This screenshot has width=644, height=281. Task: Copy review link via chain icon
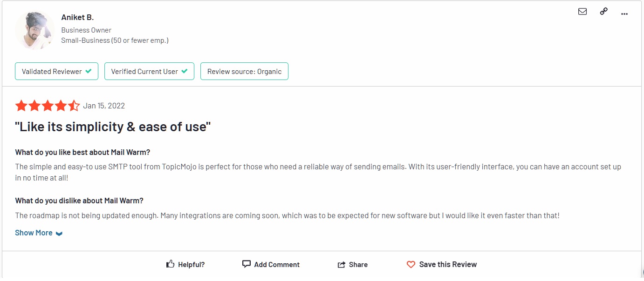(603, 12)
